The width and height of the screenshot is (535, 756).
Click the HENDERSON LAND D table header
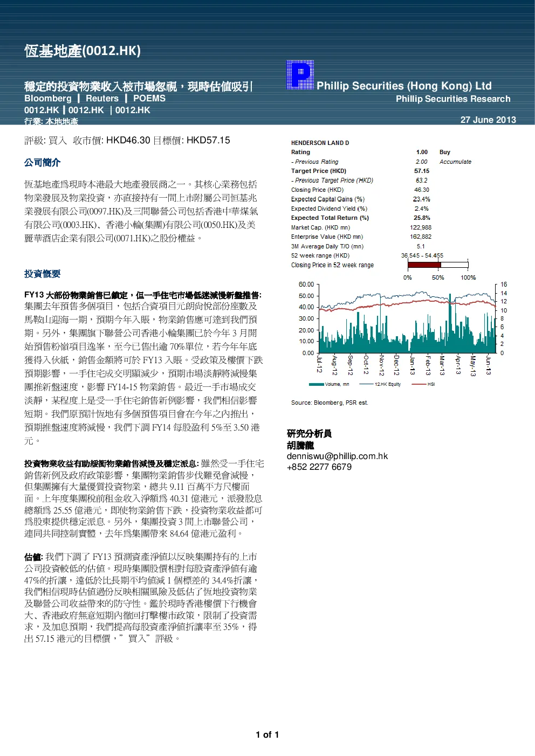[x=320, y=143]
